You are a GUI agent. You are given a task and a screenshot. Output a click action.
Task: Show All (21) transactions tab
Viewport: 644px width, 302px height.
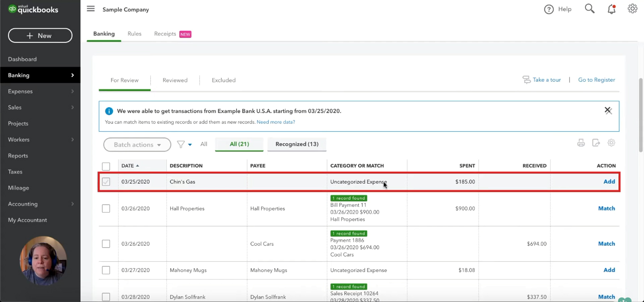[x=239, y=144]
